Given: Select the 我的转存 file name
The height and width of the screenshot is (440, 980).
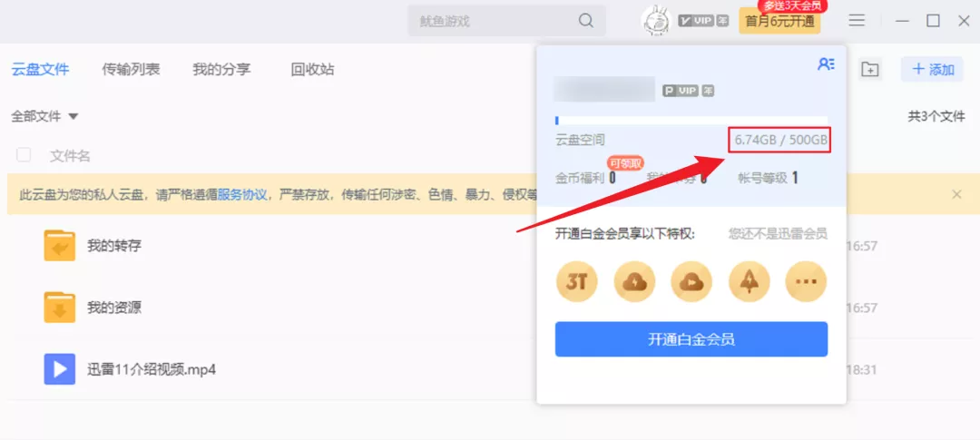Looking at the screenshot, I should coord(114,246).
